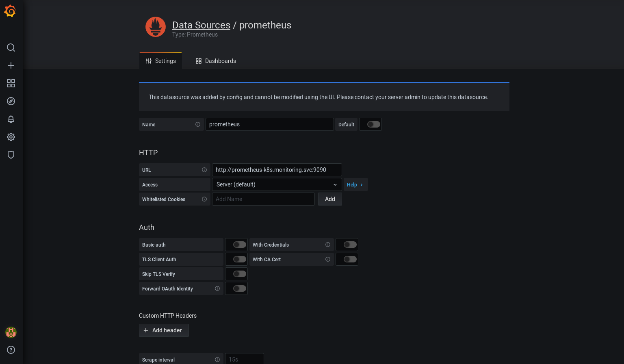The image size is (624, 364).
Task: Click info icon next to Forward OAuth Identity
Action: coord(217,288)
